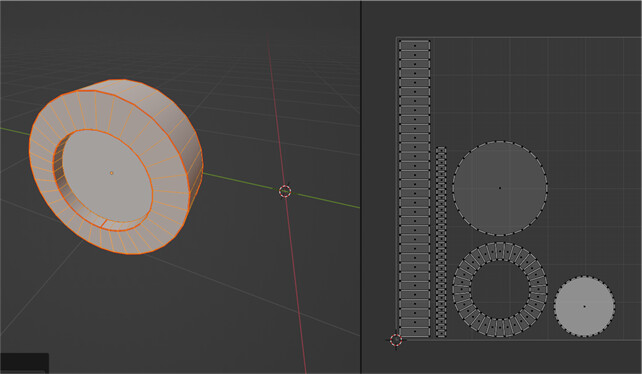Select the narrow vertical UV strip

click(441, 242)
